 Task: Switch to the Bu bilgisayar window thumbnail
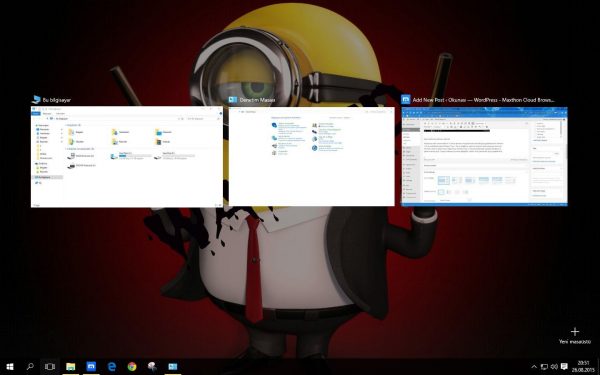point(127,157)
